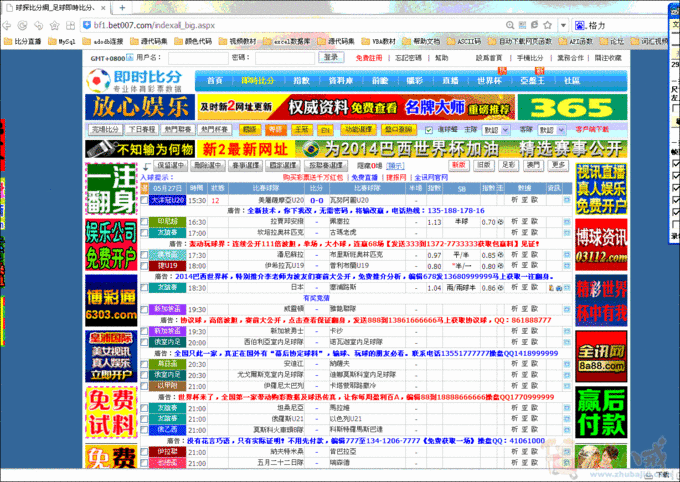Click the 免费注册 registration link
Viewport: 680px width, 482px height.
(368, 58)
